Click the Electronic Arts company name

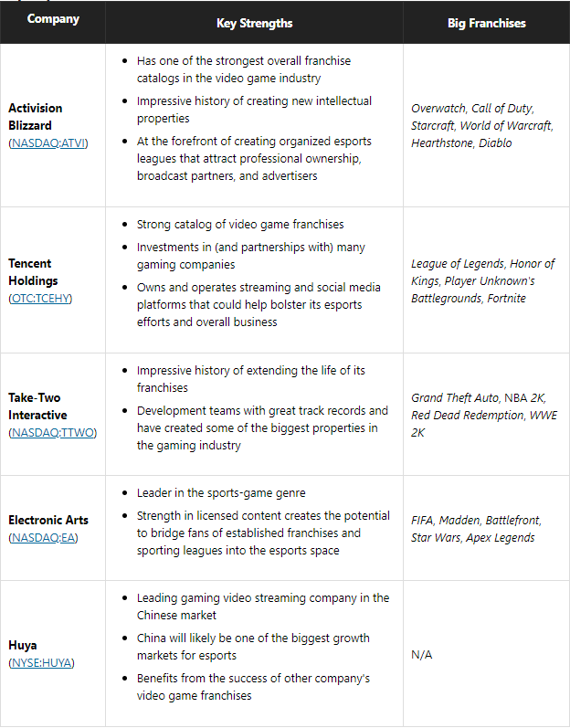47,520
